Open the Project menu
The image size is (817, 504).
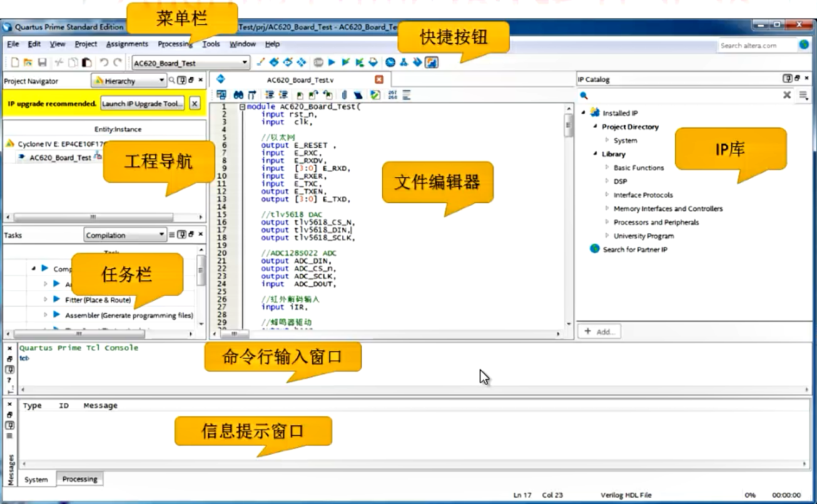(x=86, y=44)
